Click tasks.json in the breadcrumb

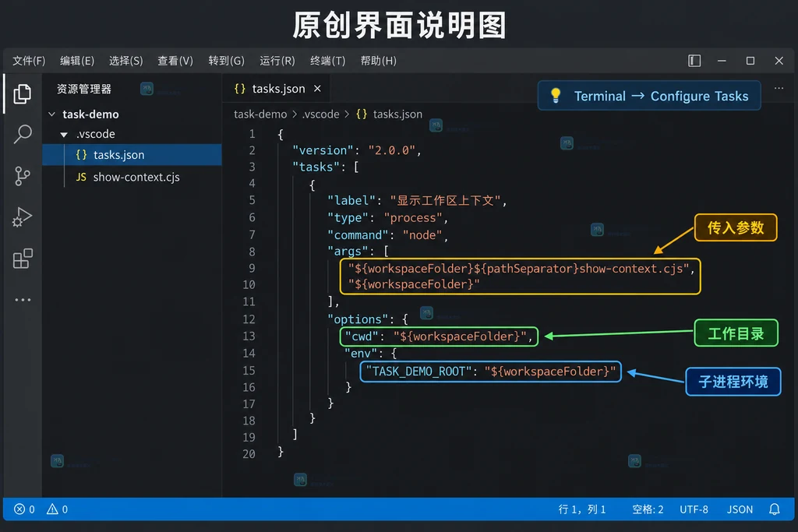(x=397, y=114)
